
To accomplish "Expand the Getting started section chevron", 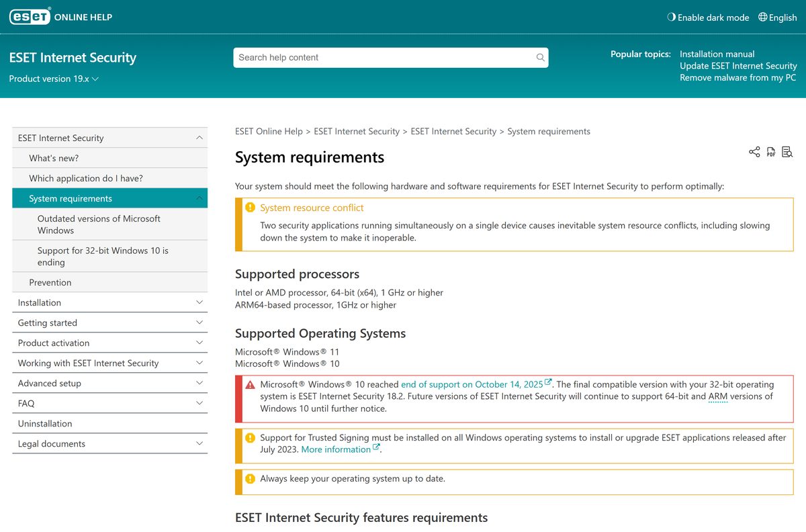I will (x=199, y=322).
